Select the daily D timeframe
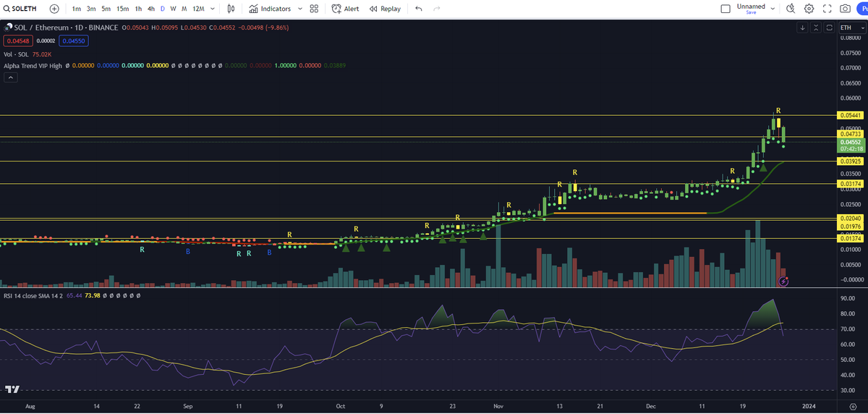Screen dimensions: 868x414 point(163,9)
